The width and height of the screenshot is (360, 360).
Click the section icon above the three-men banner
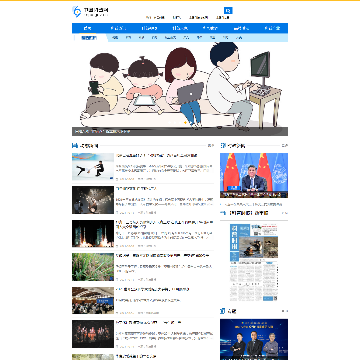click(223, 311)
